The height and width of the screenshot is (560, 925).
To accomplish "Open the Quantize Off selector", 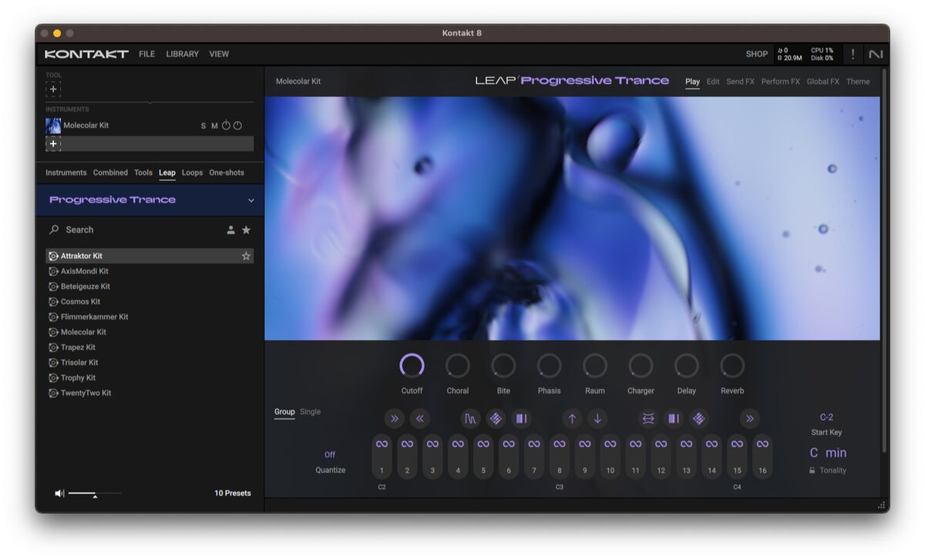I will [330, 454].
